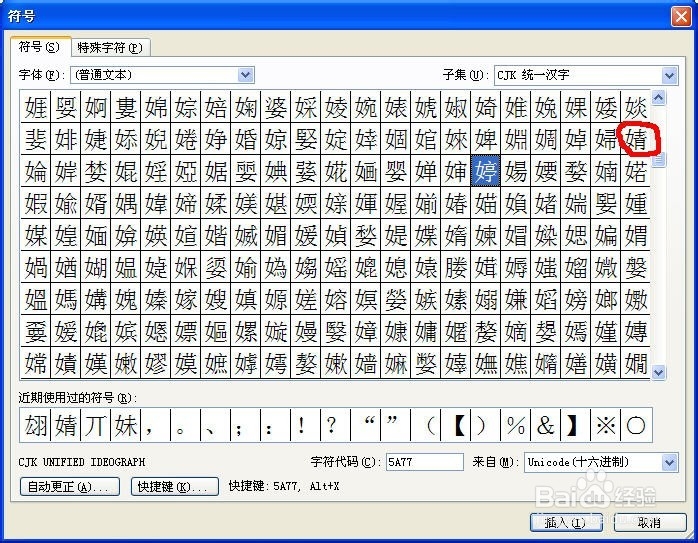Choose the character 婦 in the grid
Image resolution: width=698 pixels, height=543 pixels.
[606, 139]
